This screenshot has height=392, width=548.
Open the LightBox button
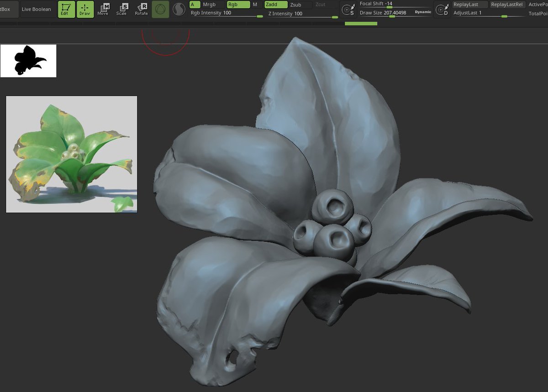(9, 9)
